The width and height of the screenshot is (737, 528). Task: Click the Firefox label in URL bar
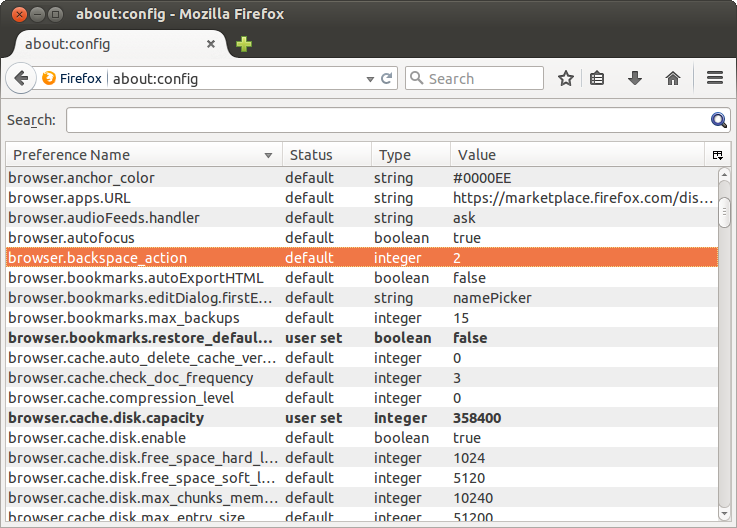pos(80,78)
